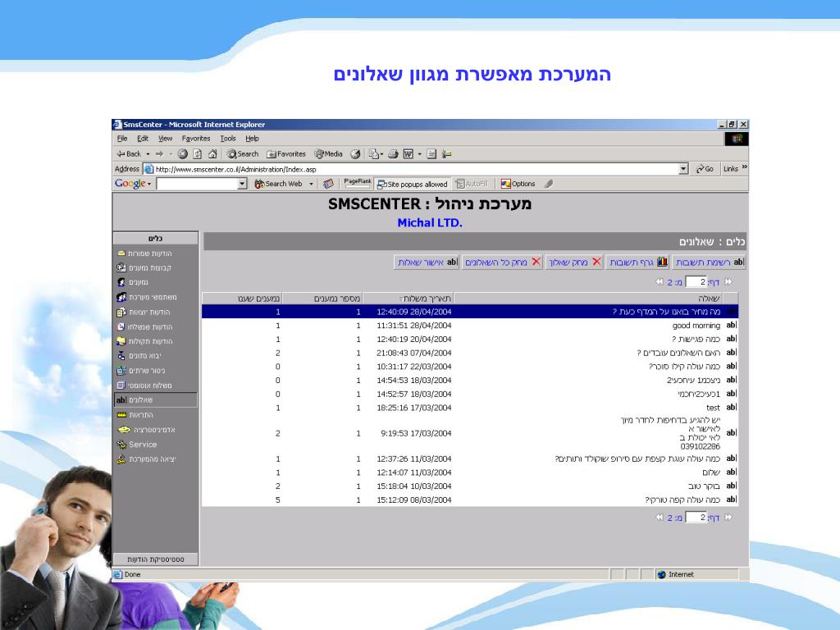Click the Google toolbar Options button
The width and height of the screenshot is (840, 630).
pyautogui.click(x=518, y=184)
